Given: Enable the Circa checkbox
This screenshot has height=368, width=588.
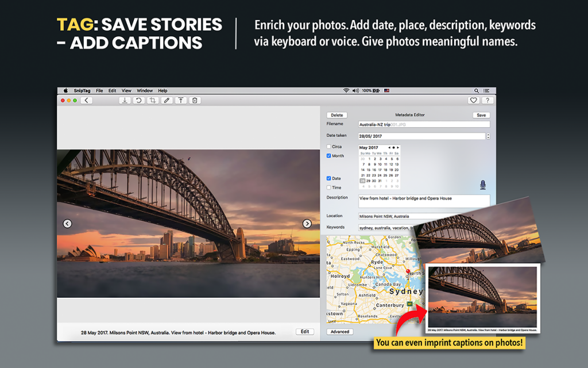Looking at the screenshot, I should (x=328, y=147).
